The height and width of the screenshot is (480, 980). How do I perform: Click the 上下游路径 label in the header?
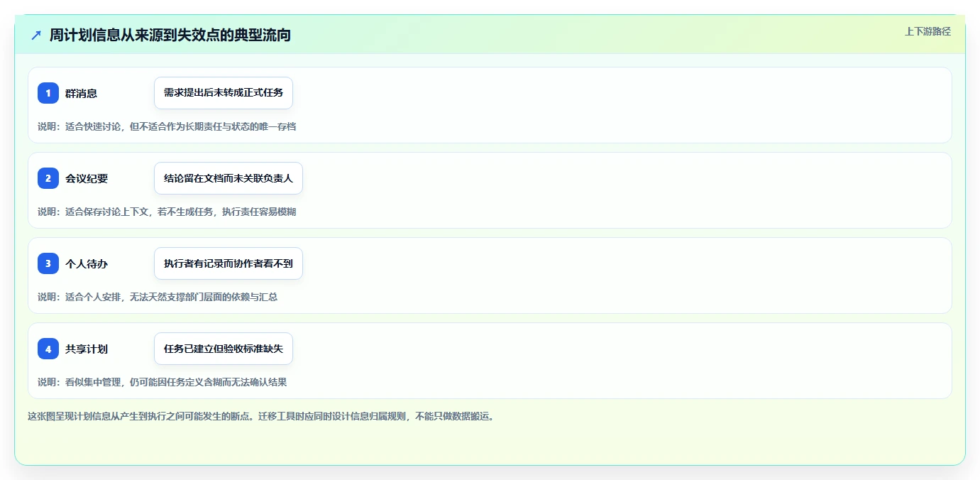click(x=927, y=31)
